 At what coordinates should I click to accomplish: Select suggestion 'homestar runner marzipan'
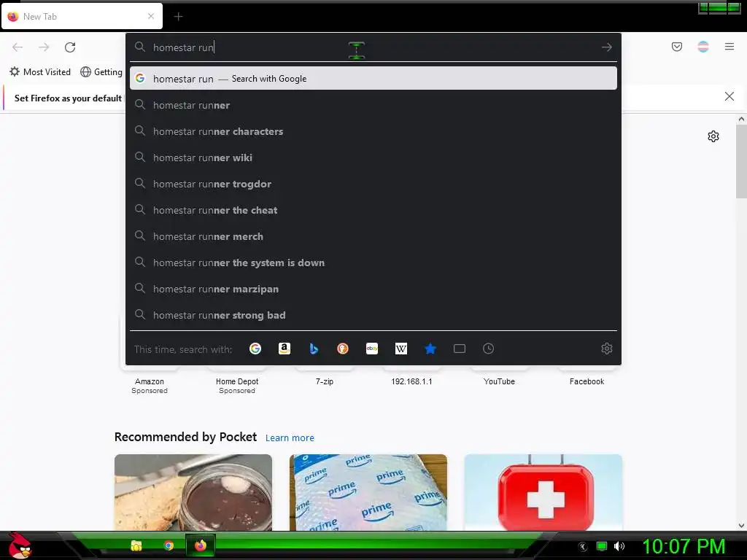373,289
